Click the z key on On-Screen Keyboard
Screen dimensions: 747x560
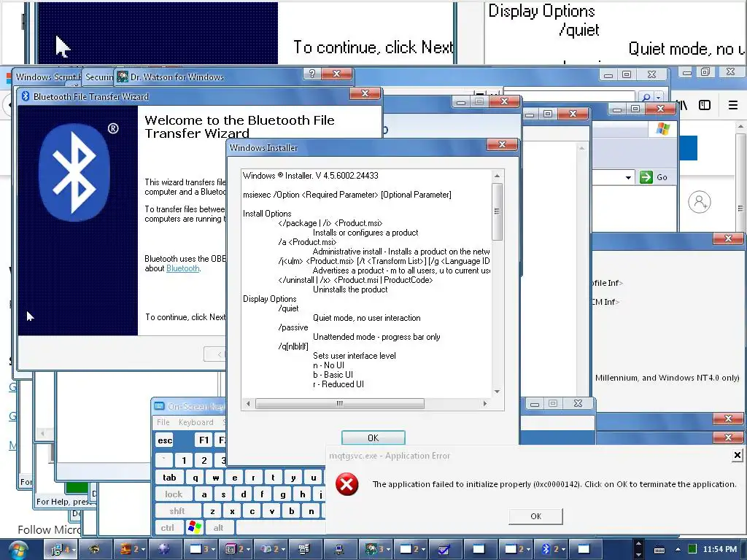click(x=212, y=511)
